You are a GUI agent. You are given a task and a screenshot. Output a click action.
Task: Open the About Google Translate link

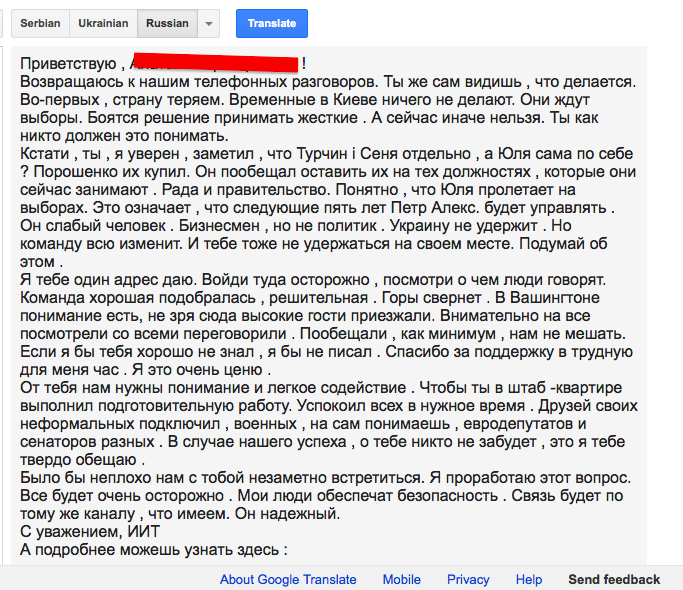tap(288, 579)
